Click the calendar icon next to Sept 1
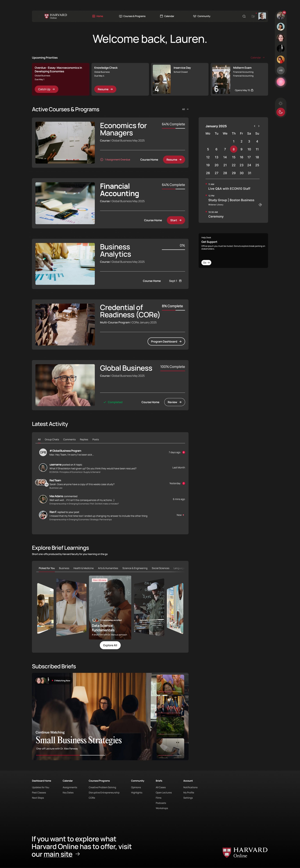The image size is (300, 868). click(181, 281)
